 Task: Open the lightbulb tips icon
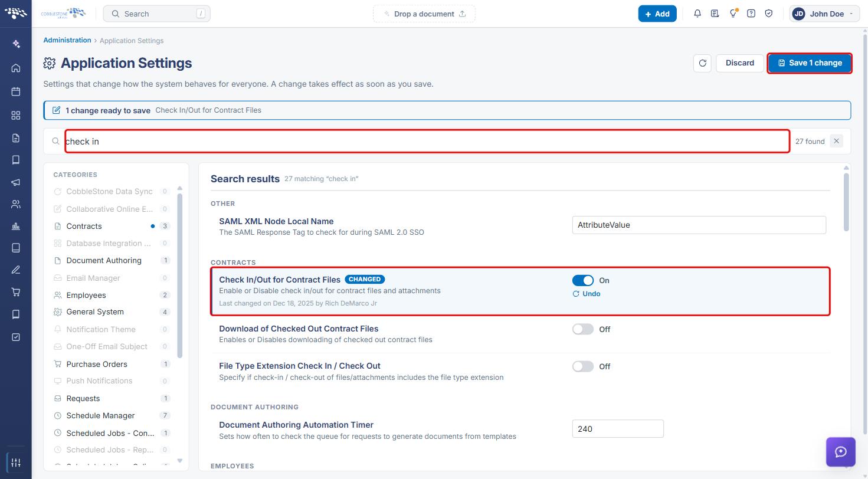click(733, 14)
